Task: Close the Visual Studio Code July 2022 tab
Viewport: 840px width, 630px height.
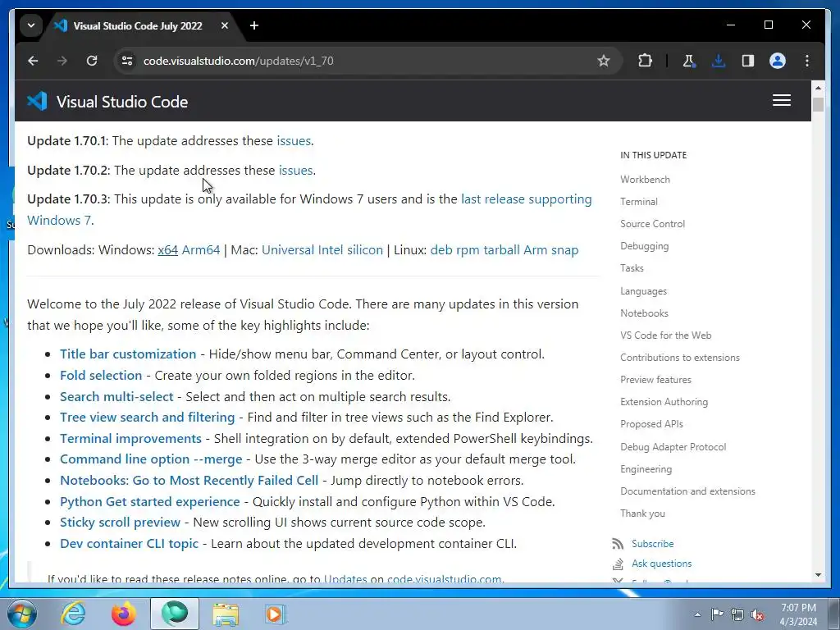Action: coord(225,25)
